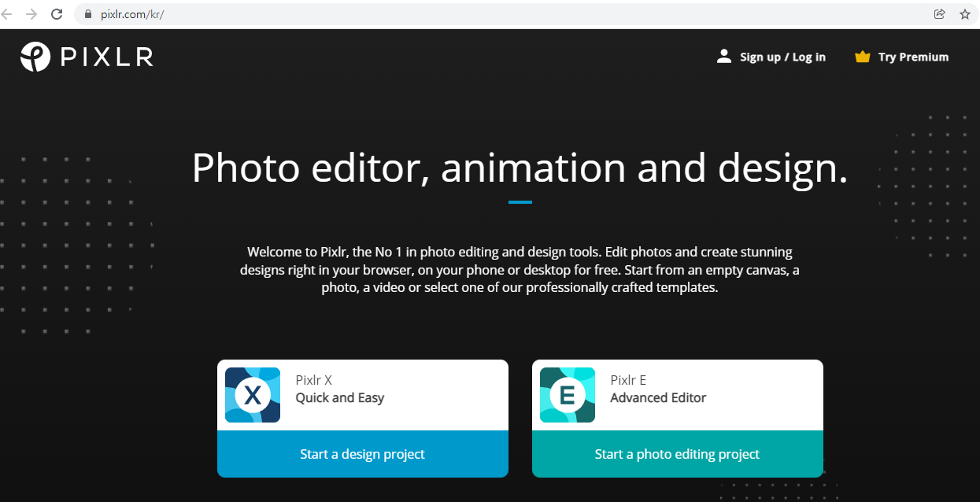Viewport: 980px width, 502px height.
Task: Click the Pixlr E app icon
Action: coord(568,395)
